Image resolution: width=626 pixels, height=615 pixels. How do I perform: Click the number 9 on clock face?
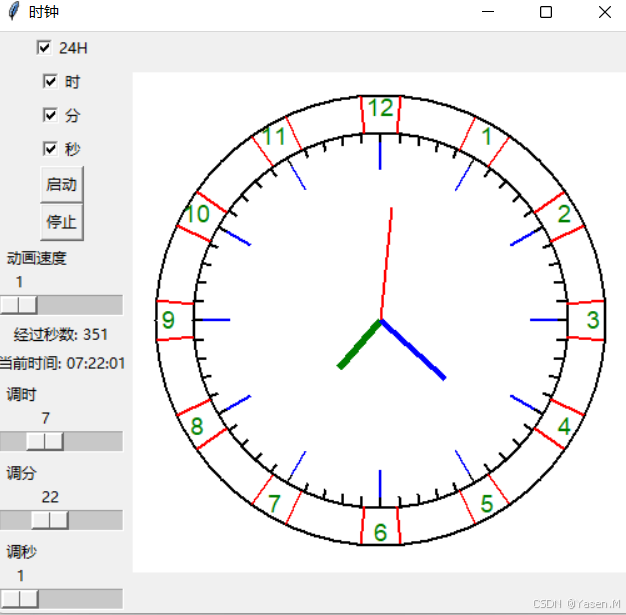(x=168, y=320)
